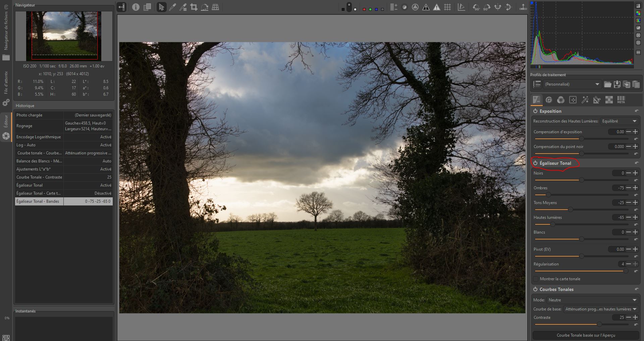The image size is (644, 341).
Task: Increase Compensation d'exposition with plus button
Action: pos(635,132)
